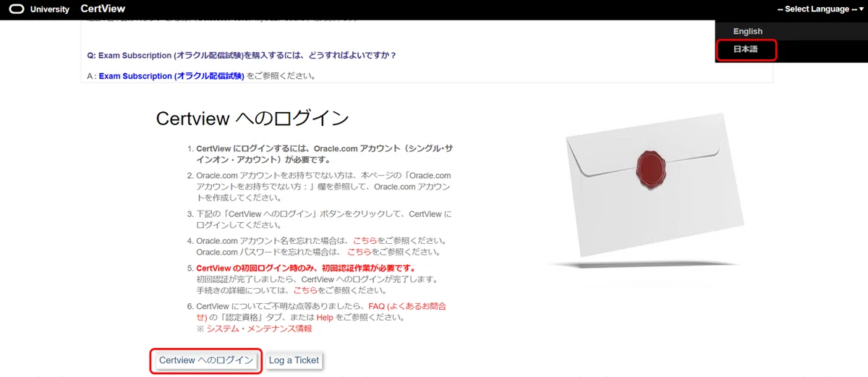Open こちら link for first-time authentication details
868x377 pixels.
point(305,290)
